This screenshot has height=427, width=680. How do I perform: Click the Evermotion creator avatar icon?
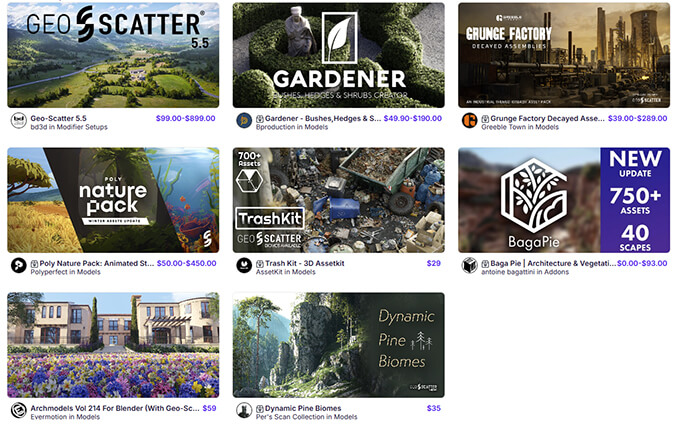pyautogui.click(x=19, y=410)
